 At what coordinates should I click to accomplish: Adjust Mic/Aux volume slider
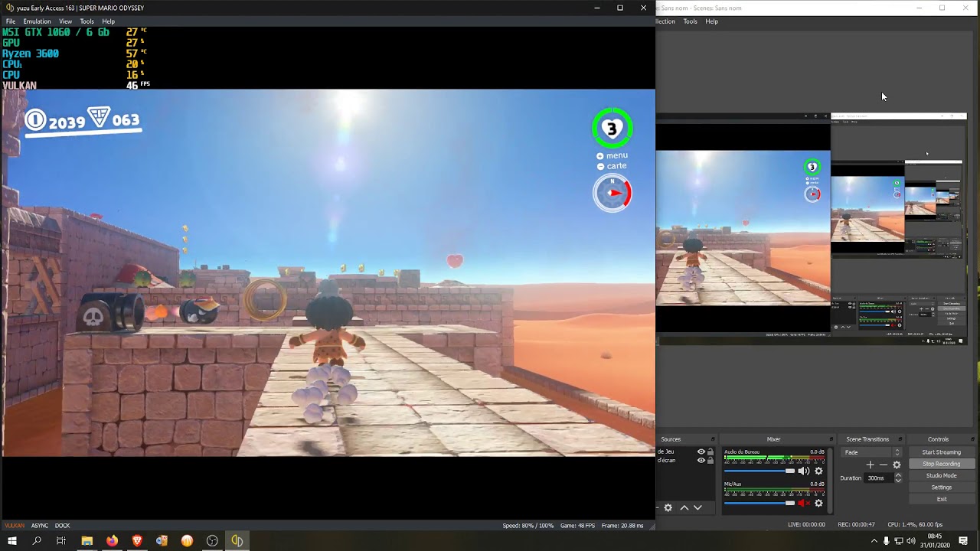[x=759, y=503]
